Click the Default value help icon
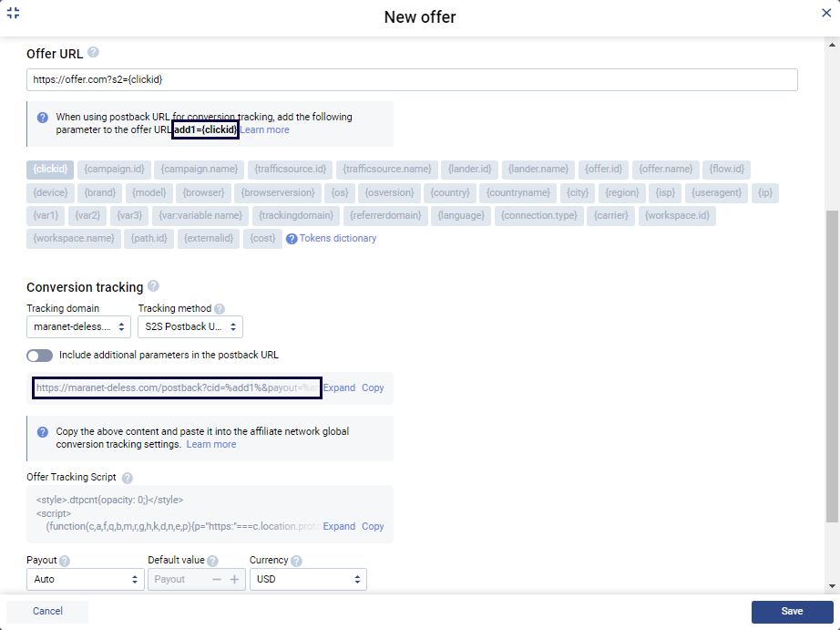This screenshot has height=630, width=840. 212,561
